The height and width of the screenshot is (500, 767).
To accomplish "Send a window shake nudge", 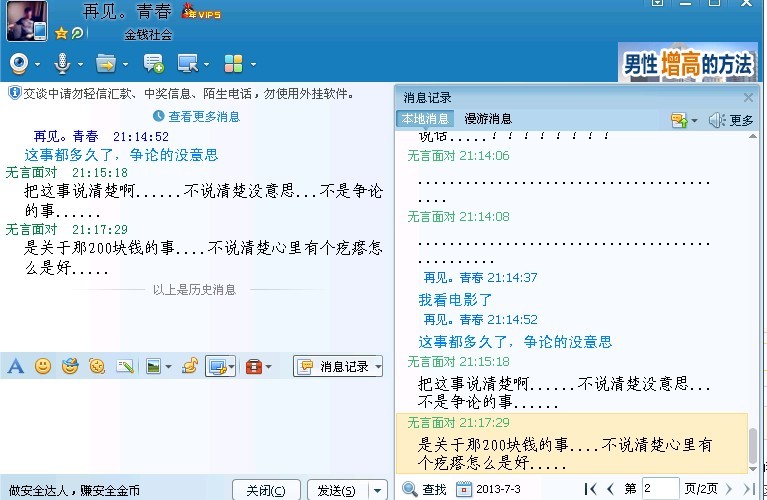I will tap(97, 367).
